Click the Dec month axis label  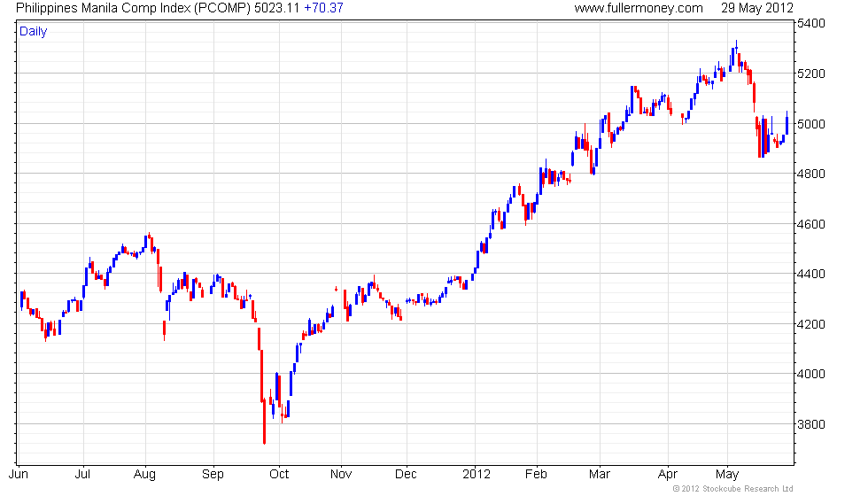(406, 475)
